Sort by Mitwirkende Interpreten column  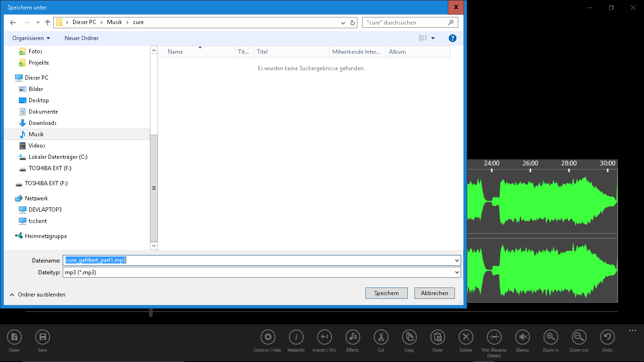click(x=357, y=52)
